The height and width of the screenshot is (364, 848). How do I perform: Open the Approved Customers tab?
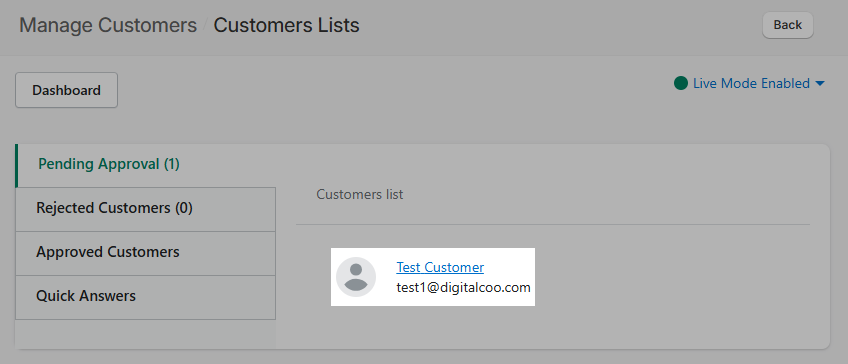(145, 253)
